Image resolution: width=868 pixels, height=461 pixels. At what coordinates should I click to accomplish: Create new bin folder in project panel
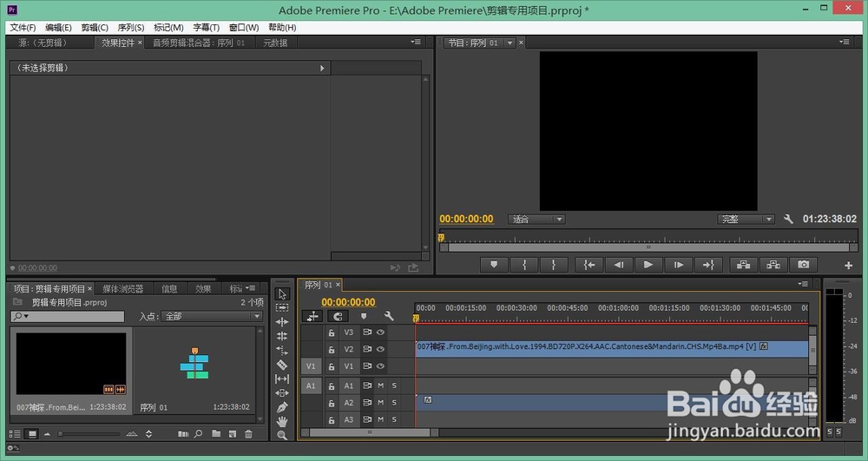[x=216, y=434]
